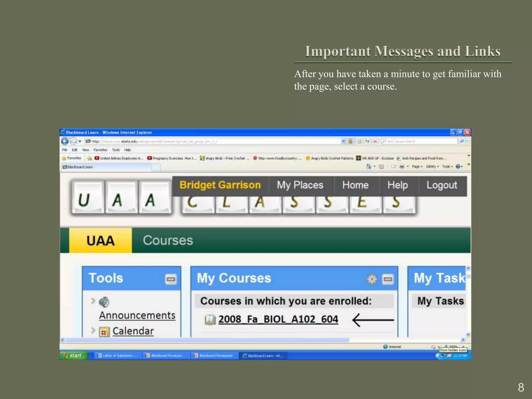532x399 pixels.
Task: Go back with the browser Back arrow
Action: coord(65,141)
